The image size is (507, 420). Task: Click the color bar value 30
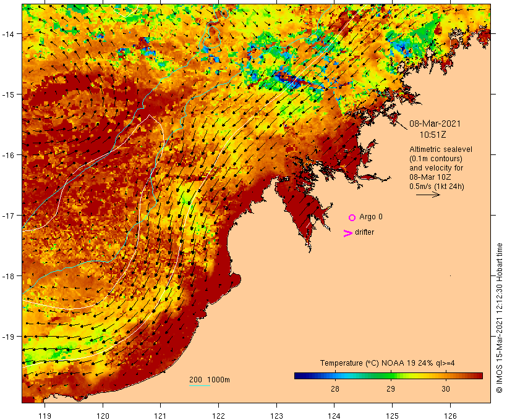[x=446, y=388]
